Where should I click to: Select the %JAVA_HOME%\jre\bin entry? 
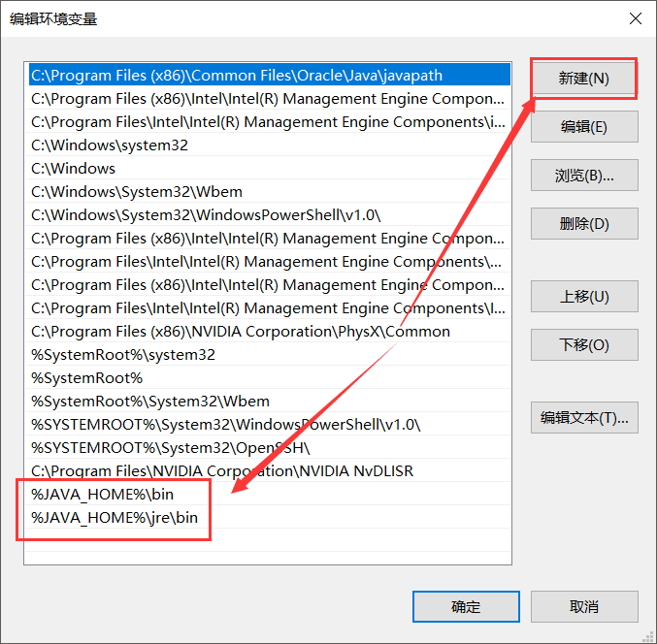(115, 518)
